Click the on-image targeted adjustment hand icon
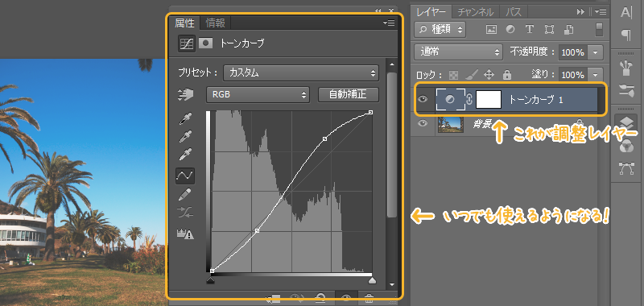 click(186, 95)
